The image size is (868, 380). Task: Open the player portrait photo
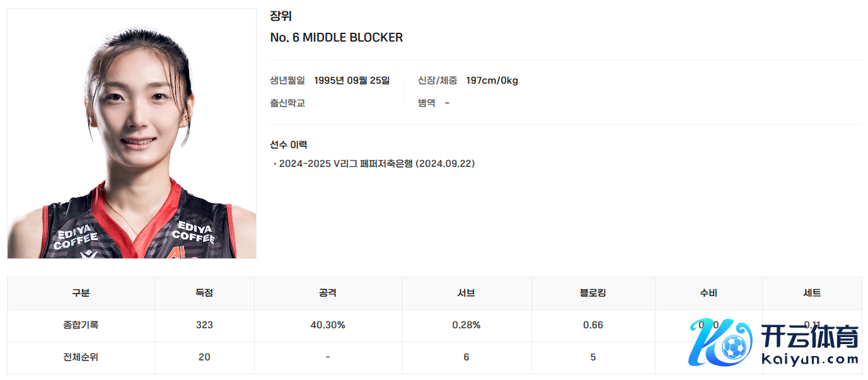pos(132,134)
